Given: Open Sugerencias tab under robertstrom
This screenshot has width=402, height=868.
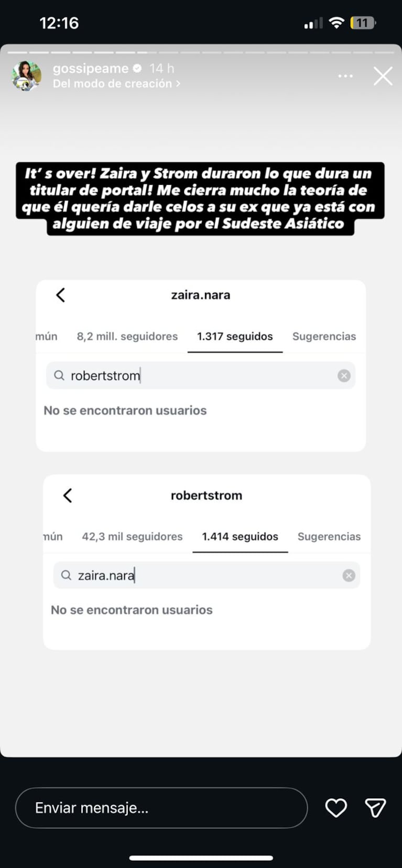Looking at the screenshot, I should [x=329, y=537].
